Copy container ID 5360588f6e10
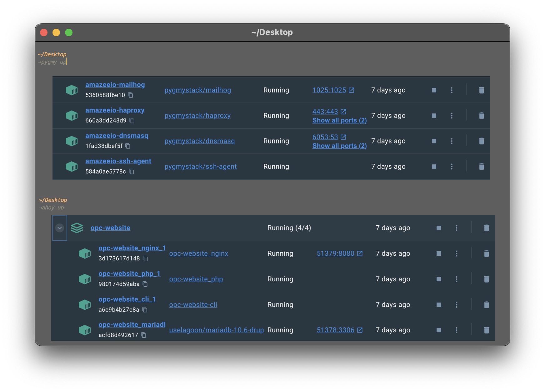This screenshot has width=545, height=392. click(x=131, y=95)
